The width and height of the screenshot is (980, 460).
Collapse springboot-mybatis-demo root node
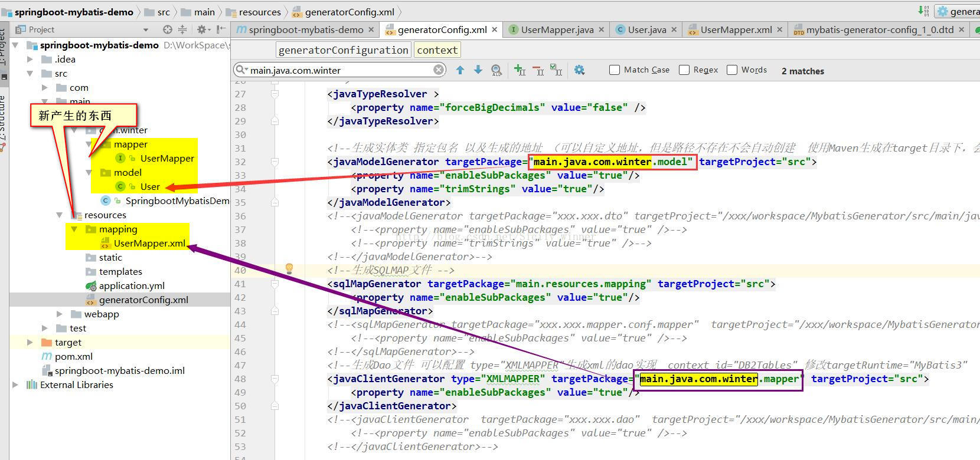(x=15, y=45)
